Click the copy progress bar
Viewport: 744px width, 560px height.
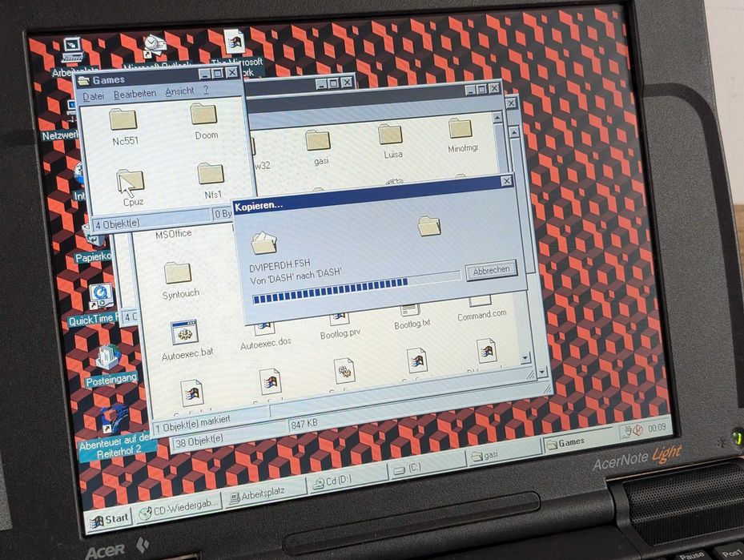click(356, 288)
